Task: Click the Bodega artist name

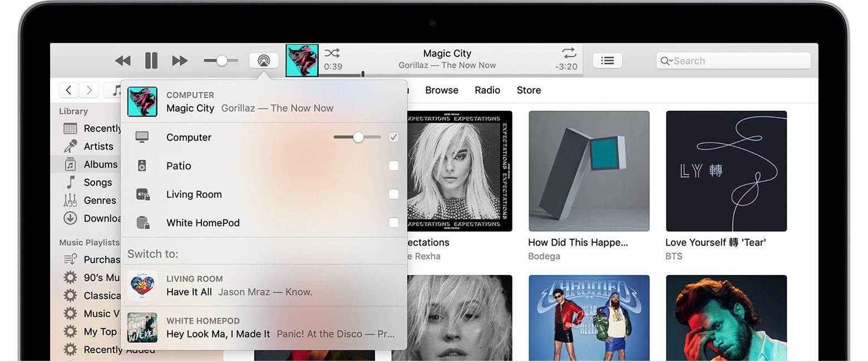Action: (x=544, y=256)
